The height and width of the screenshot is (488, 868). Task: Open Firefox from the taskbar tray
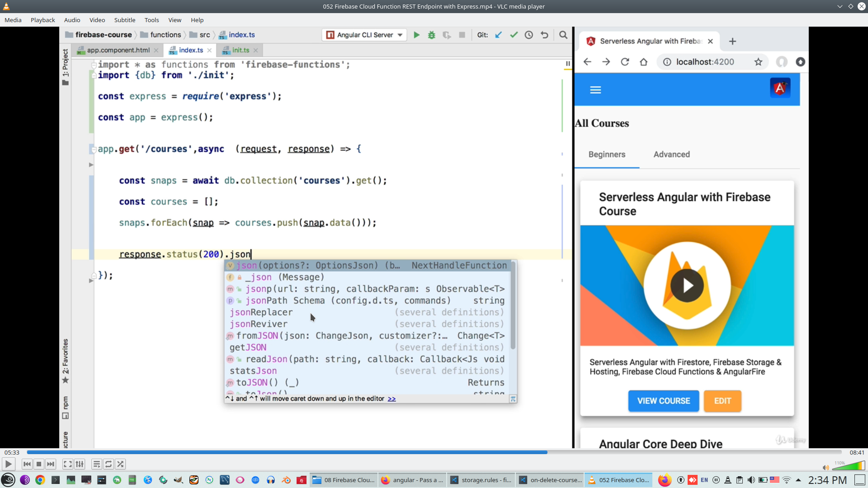[664, 480]
